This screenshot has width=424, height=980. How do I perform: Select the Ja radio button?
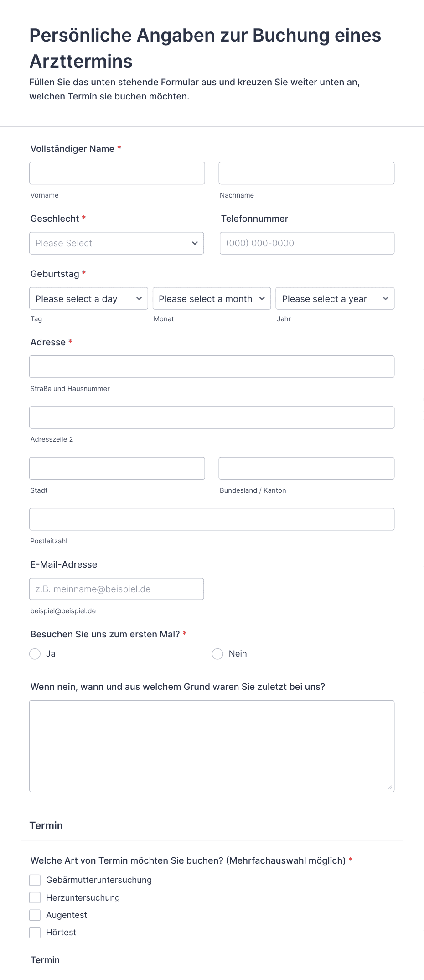[35, 654]
